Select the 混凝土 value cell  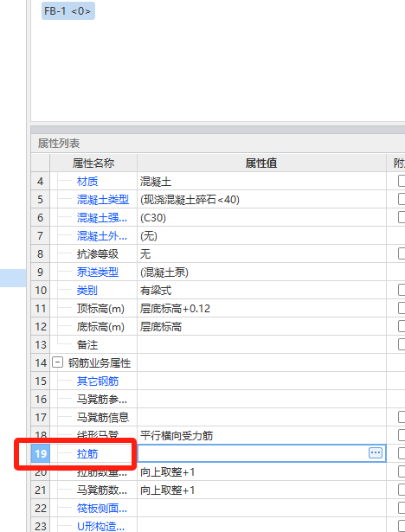[261, 181]
